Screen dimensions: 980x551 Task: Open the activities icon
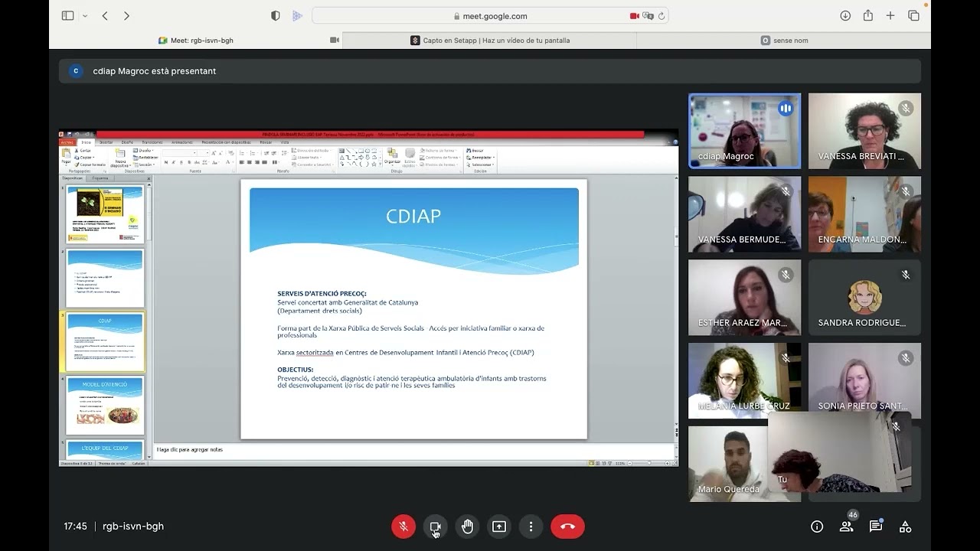(x=905, y=527)
